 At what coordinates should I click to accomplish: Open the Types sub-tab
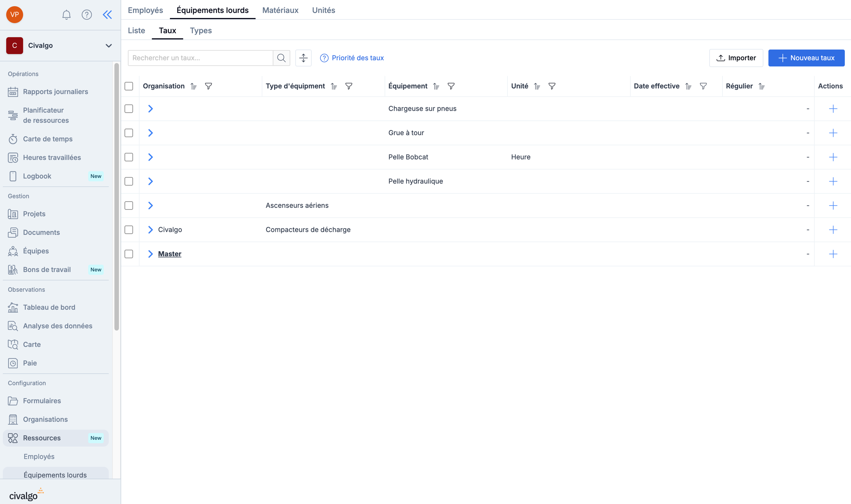coord(201,31)
